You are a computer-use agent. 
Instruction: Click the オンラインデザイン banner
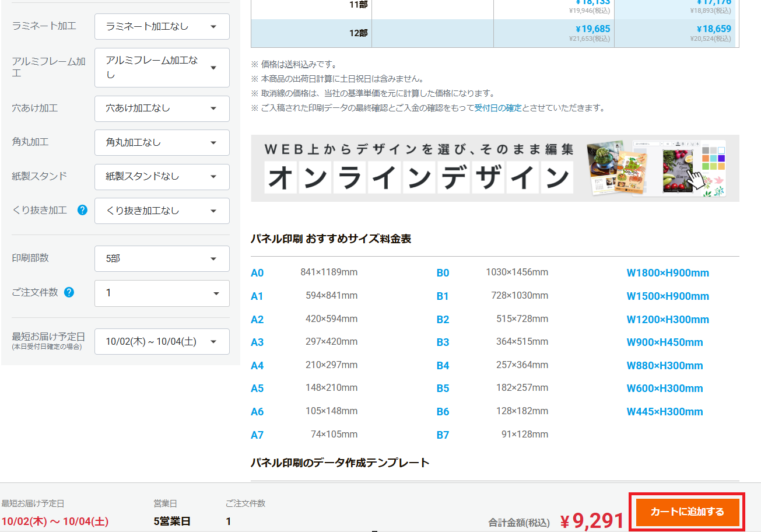[495, 169]
